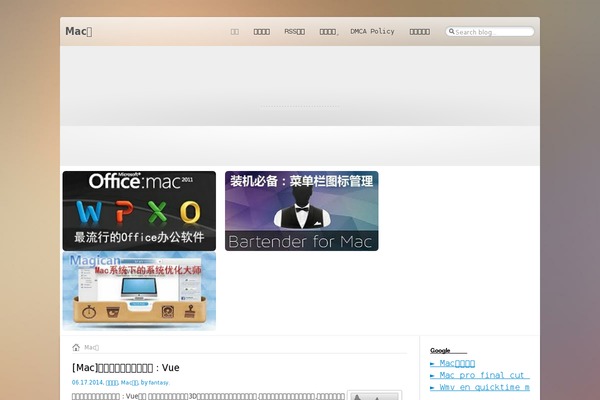
Task: Open the Mac pro final cut sidebar link
Action: coord(480,375)
